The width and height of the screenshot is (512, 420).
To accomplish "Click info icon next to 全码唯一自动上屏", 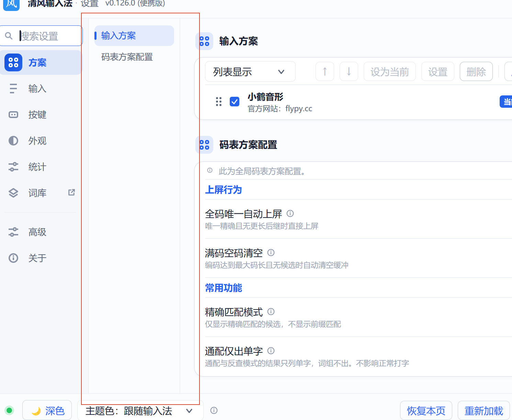I will 290,213.
